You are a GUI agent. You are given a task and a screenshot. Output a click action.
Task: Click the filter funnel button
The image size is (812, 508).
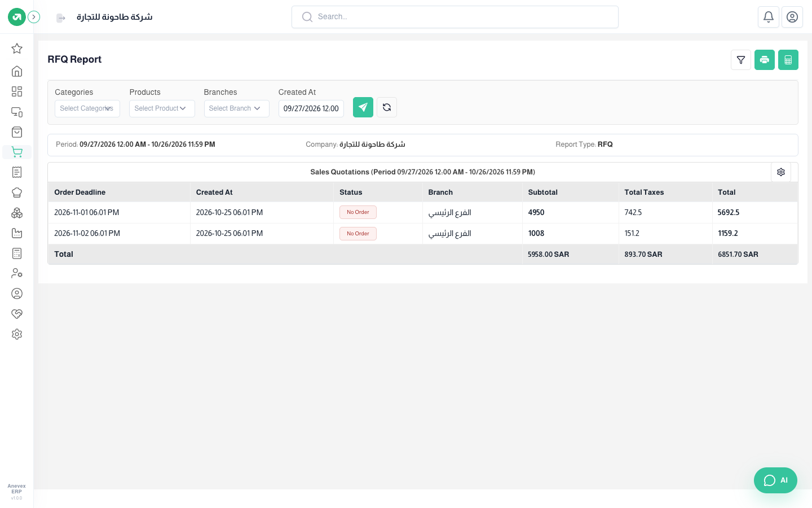pos(741,60)
